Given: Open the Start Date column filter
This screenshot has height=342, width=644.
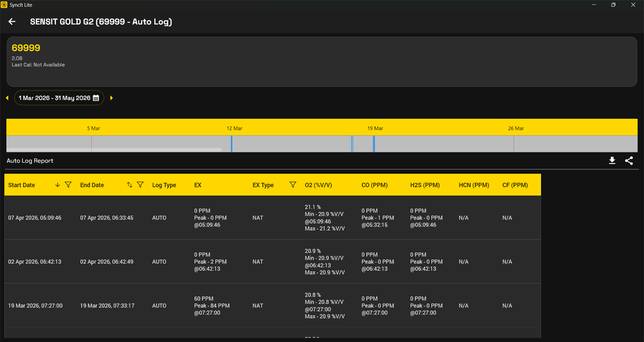Looking at the screenshot, I should tap(68, 185).
